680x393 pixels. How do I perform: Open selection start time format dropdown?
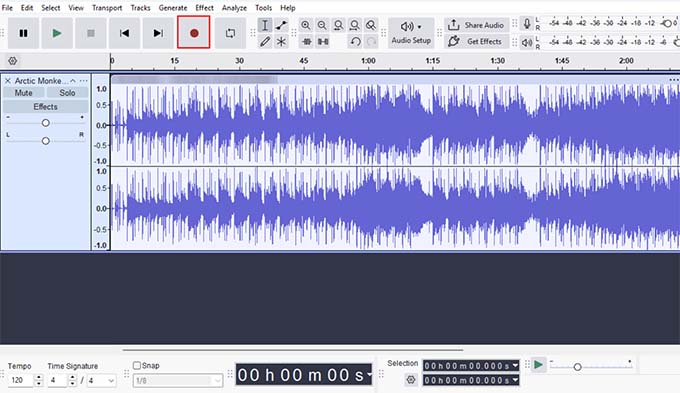[x=515, y=366]
